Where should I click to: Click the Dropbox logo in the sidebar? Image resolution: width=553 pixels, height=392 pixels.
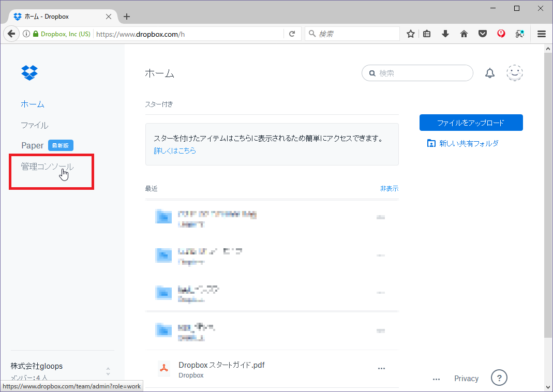pos(29,72)
